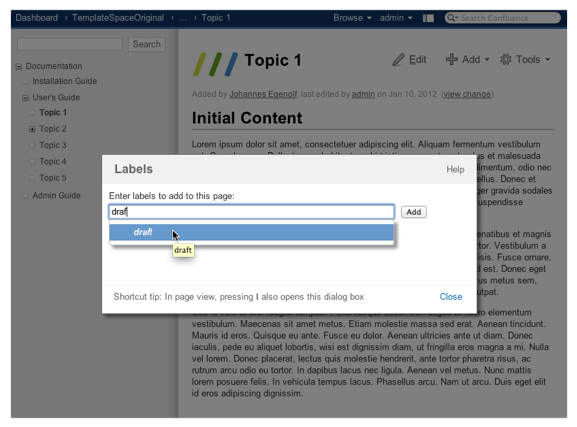Collapse the User's Guide tree node
The image size is (577, 427).
(25, 98)
